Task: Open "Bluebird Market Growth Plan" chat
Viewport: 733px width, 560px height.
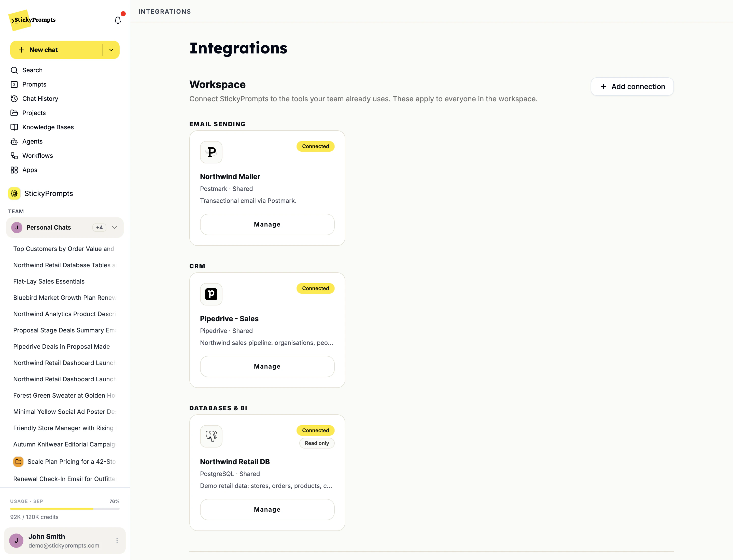Action: 65,298
